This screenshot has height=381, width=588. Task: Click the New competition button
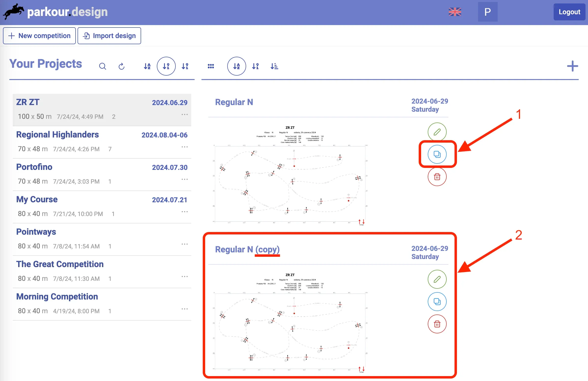coord(39,36)
